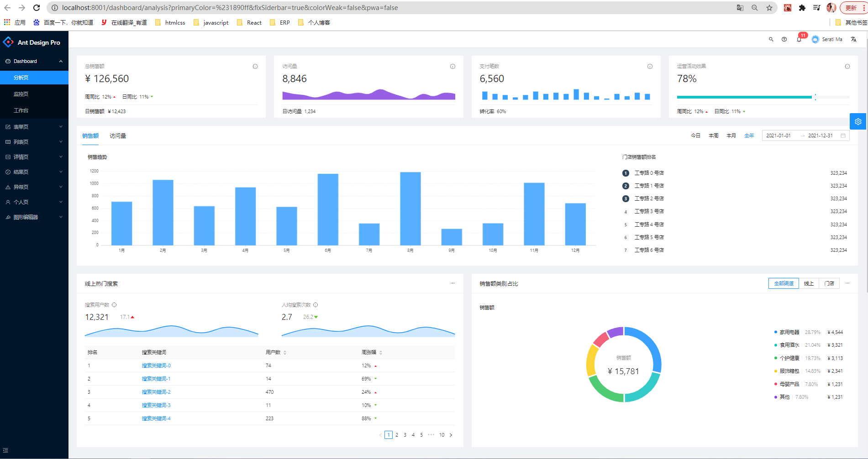868x459 pixels.
Task: Toggle 服饰箱包 legend item
Action: [x=809, y=371]
